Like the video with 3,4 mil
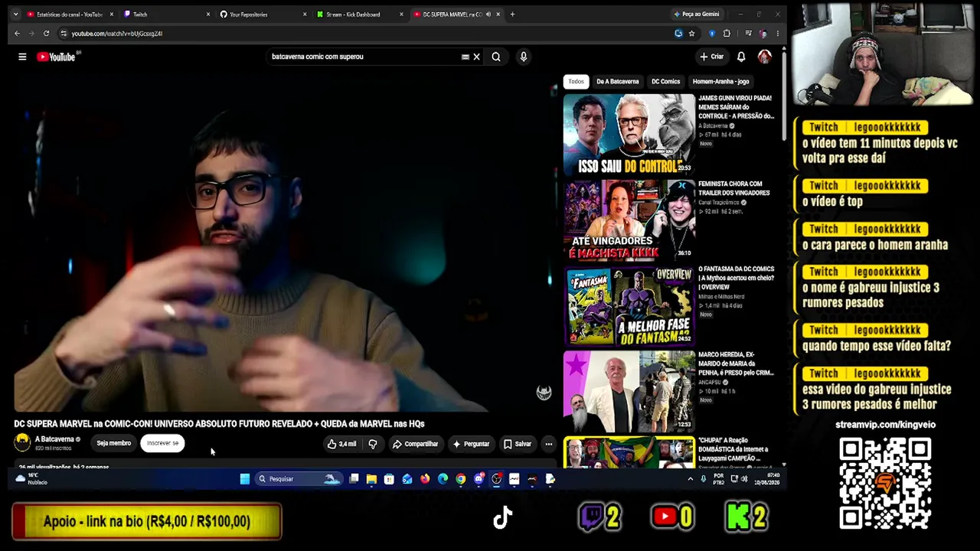 click(x=341, y=444)
